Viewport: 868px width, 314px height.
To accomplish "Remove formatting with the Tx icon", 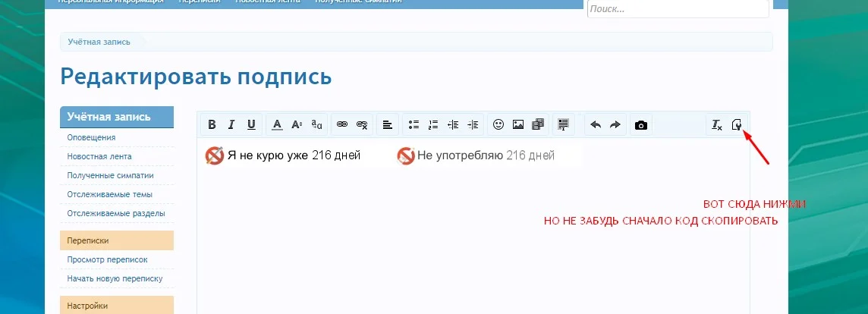I will tap(717, 124).
